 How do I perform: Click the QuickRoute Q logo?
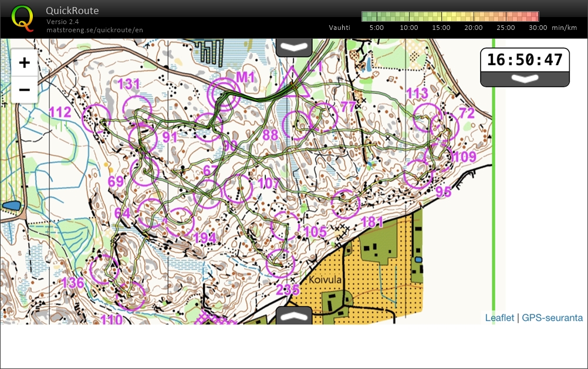22,18
